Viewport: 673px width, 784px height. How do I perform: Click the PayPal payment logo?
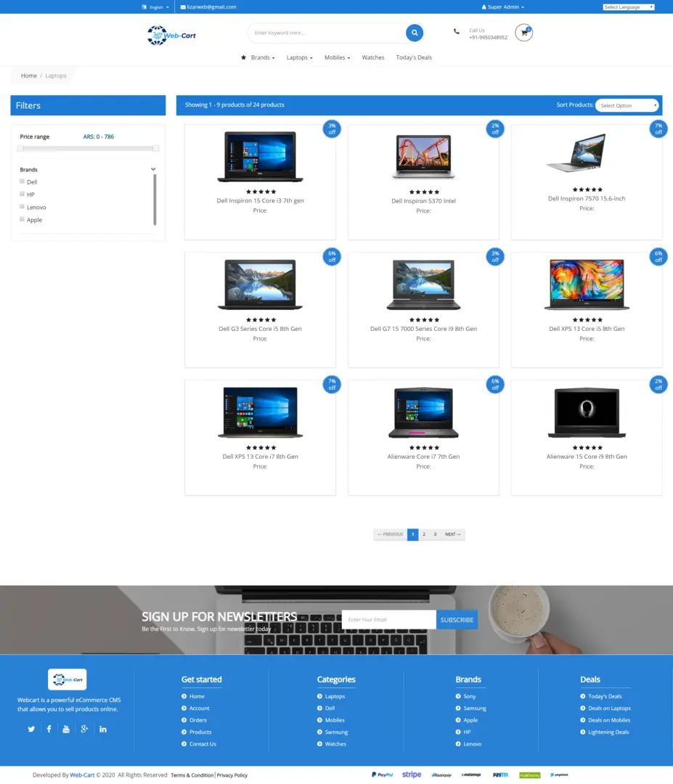(x=382, y=775)
